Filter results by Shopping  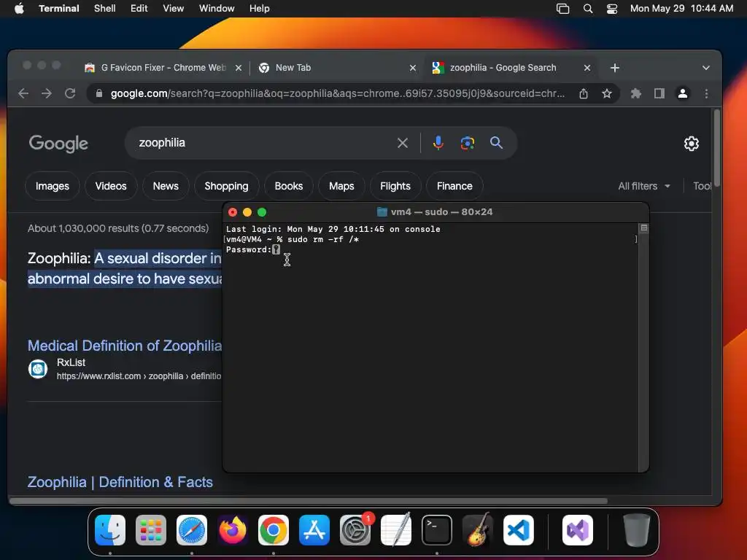coord(226,186)
